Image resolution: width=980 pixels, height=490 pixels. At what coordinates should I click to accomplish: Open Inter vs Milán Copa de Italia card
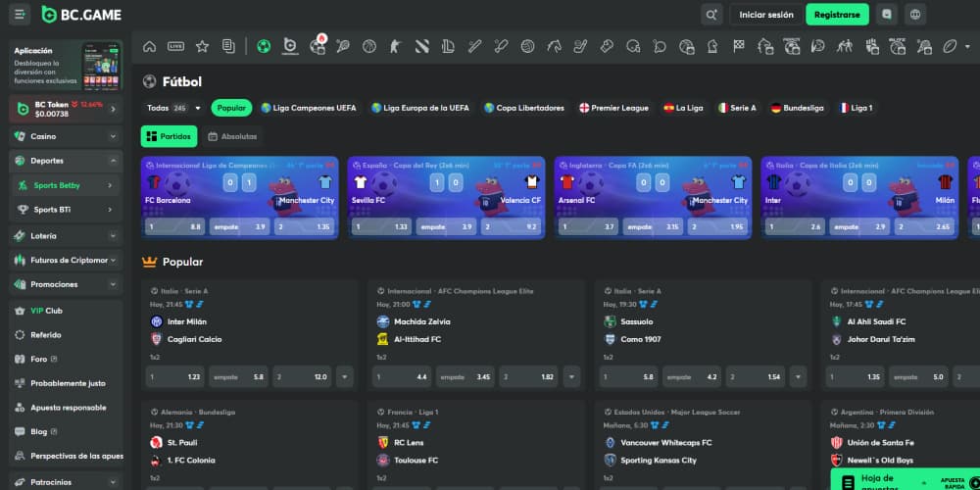click(x=859, y=198)
